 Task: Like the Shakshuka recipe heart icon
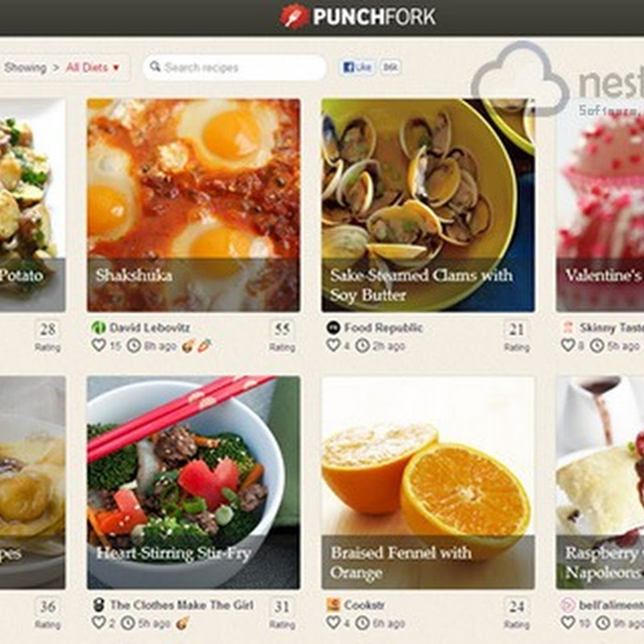pyautogui.click(x=98, y=345)
